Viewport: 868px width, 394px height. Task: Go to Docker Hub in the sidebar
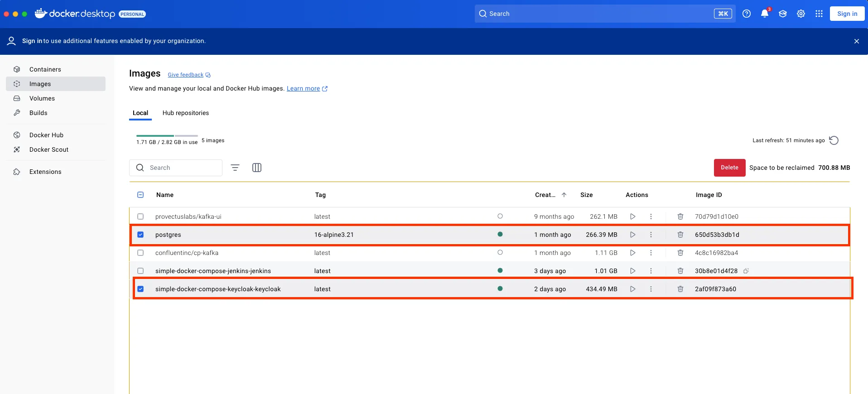[x=56, y=135]
